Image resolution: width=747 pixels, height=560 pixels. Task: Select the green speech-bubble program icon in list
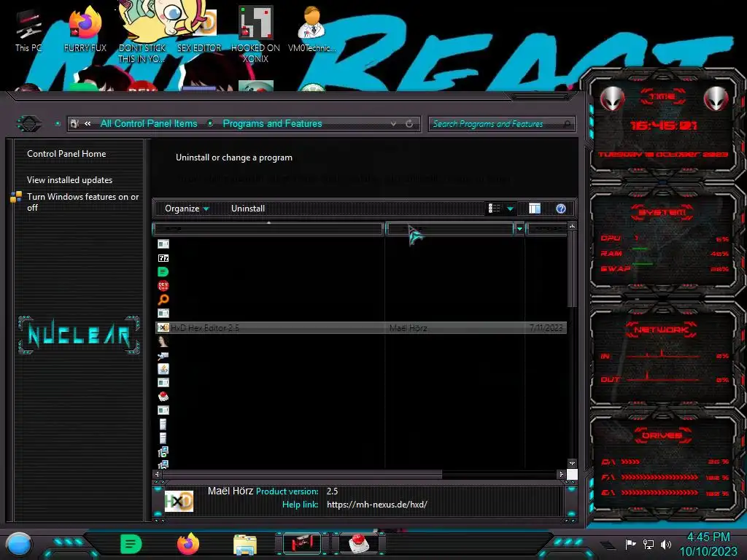(163, 272)
